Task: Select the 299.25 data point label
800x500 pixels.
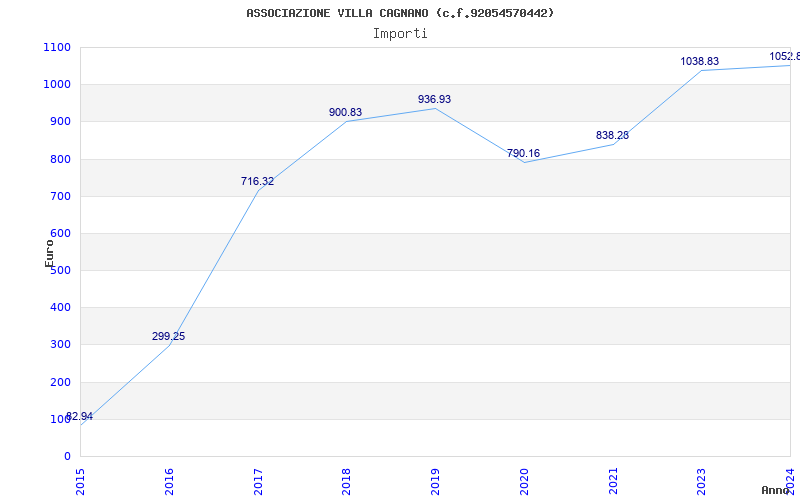Action: 168,336
